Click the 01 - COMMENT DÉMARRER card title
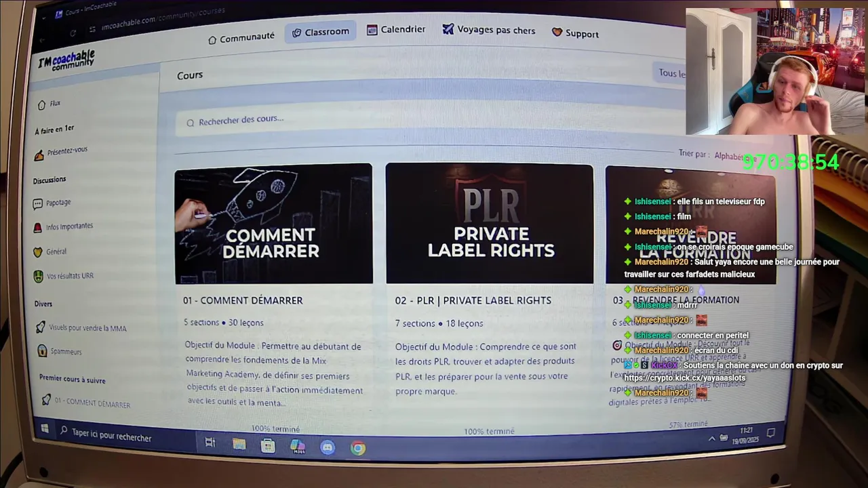The image size is (868, 488). click(243, 300)
